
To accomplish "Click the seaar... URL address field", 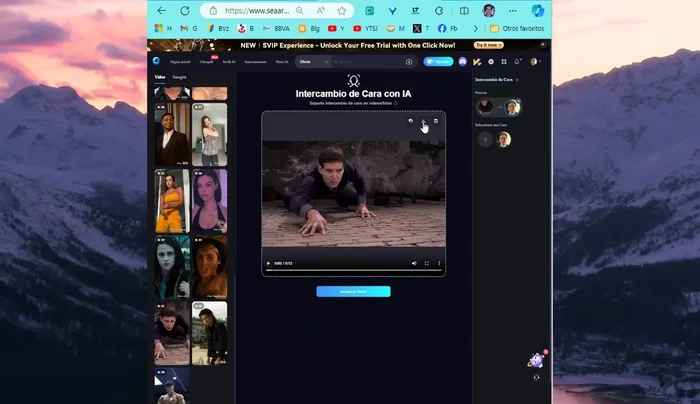I will pos(257,11).
